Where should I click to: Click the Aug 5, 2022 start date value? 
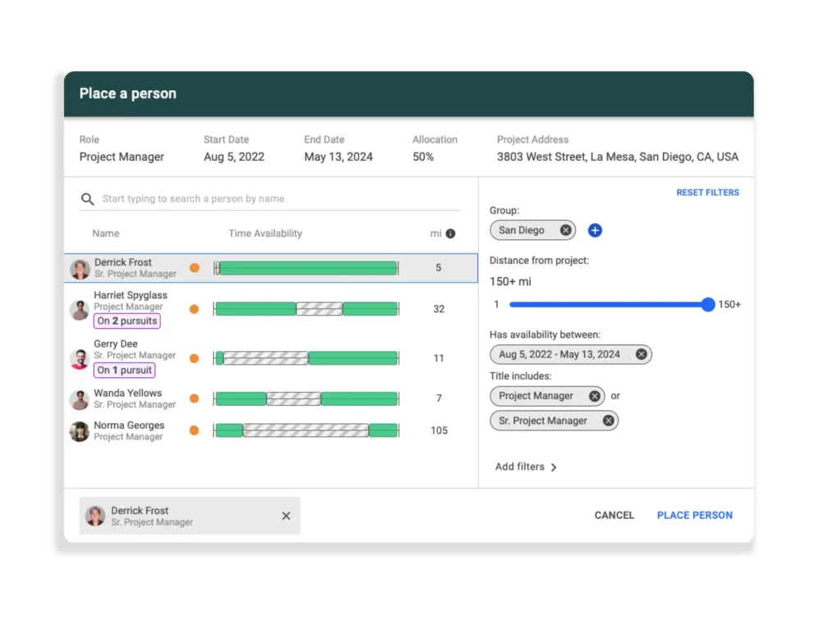[x=234, y=157]
